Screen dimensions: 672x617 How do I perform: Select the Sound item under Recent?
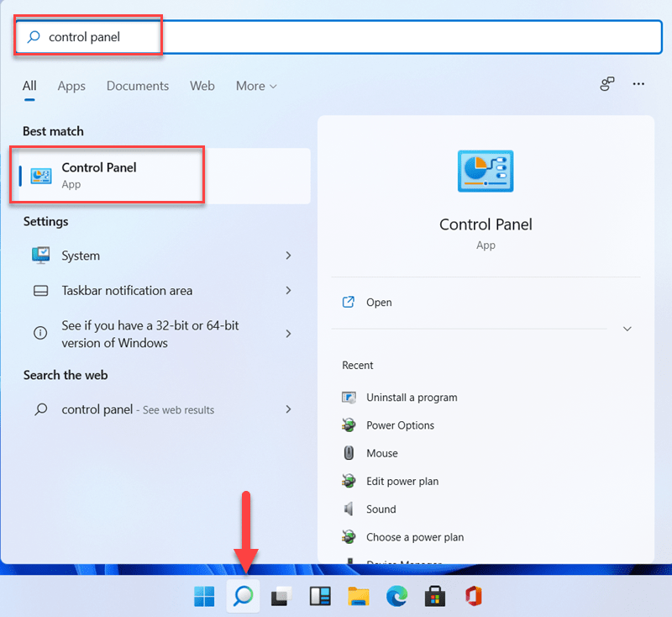click(x=380, y=509)
